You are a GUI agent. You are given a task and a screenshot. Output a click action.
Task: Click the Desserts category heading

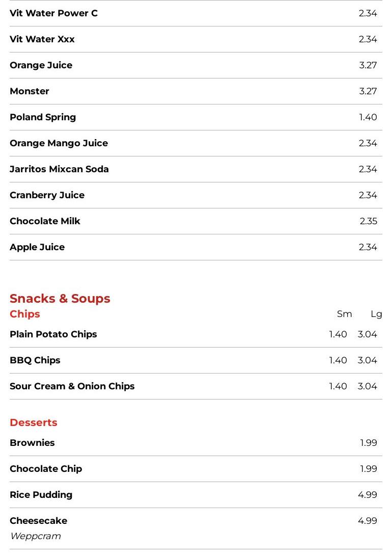[34, 422]
